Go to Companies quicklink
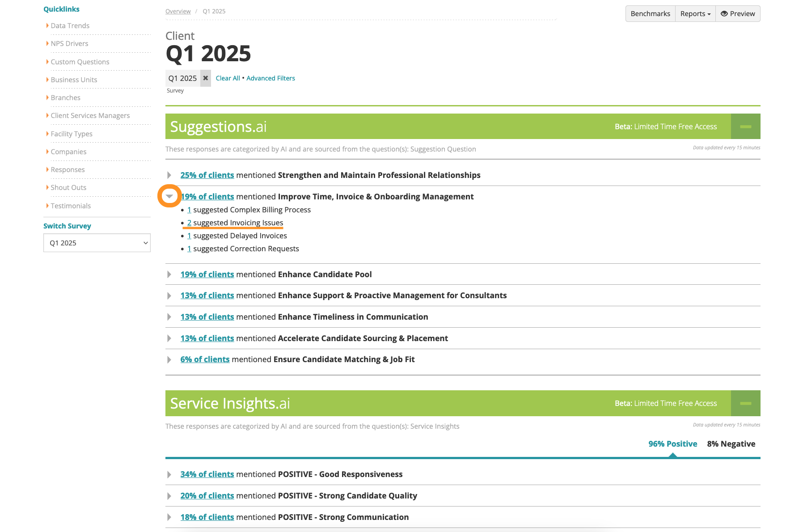 coord(68,152)
